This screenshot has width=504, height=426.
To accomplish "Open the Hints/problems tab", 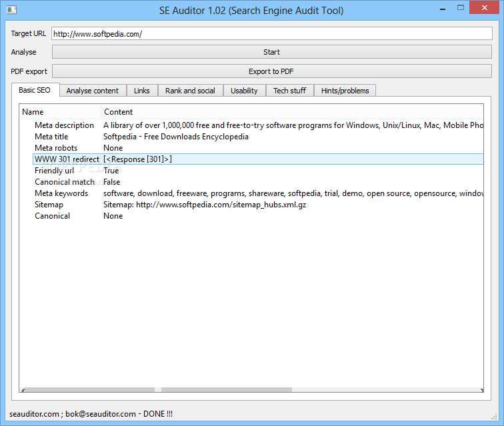I will pos(345,91).
